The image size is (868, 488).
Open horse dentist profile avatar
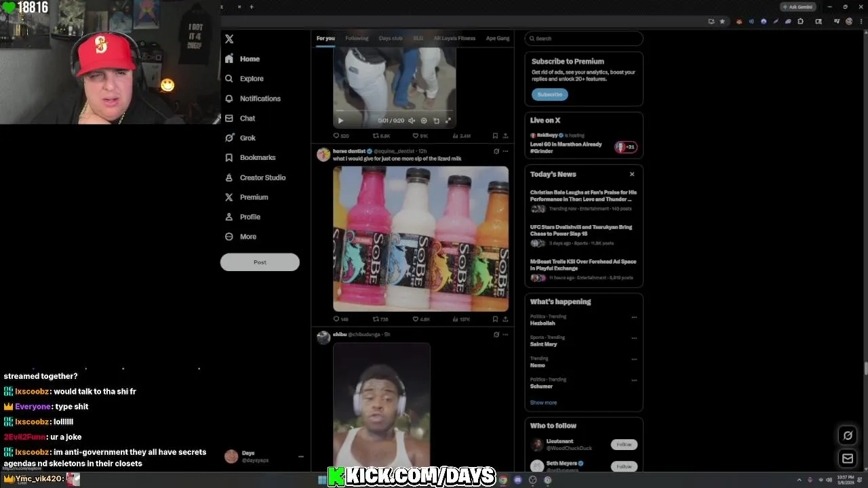pos(323,155)
